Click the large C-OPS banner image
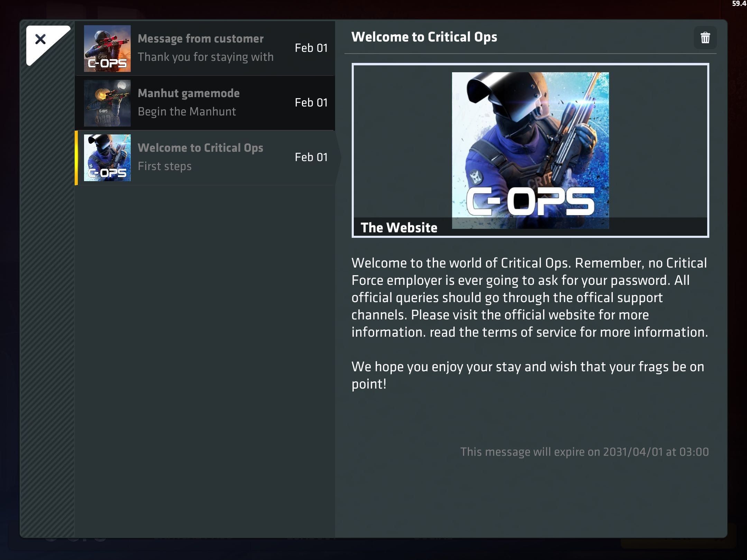 pyautogui.click(x=530, y=150)
